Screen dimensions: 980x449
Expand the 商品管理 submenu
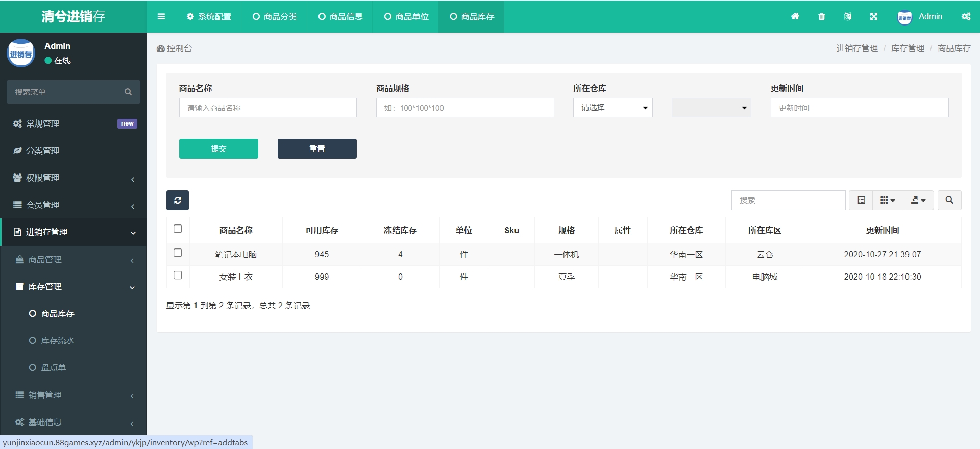pos(73,259)
